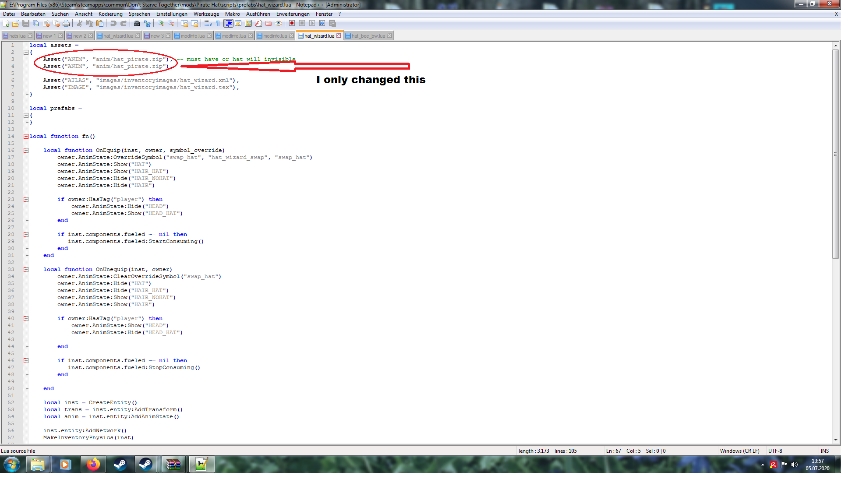The height and width of the screenshot is (504, 841).
Task: Toggle the indent guide toolbar button
Action: point(229,23)
